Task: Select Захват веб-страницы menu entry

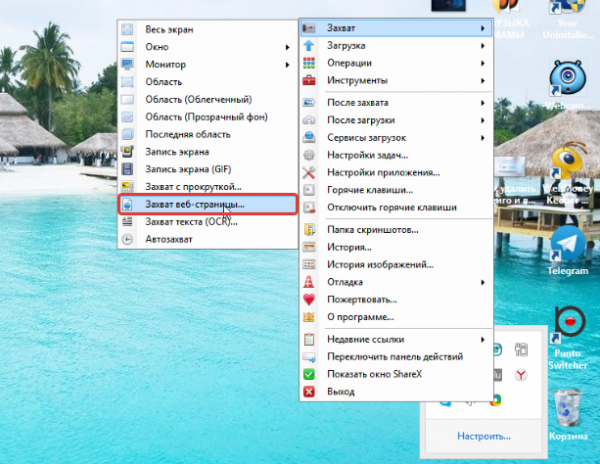Action: click(208, 204)
